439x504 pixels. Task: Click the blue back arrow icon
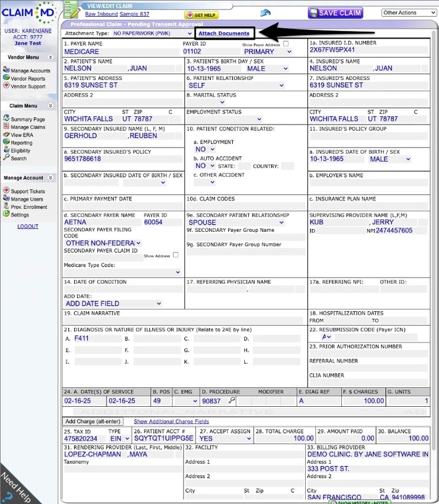[x=265, y=13]
